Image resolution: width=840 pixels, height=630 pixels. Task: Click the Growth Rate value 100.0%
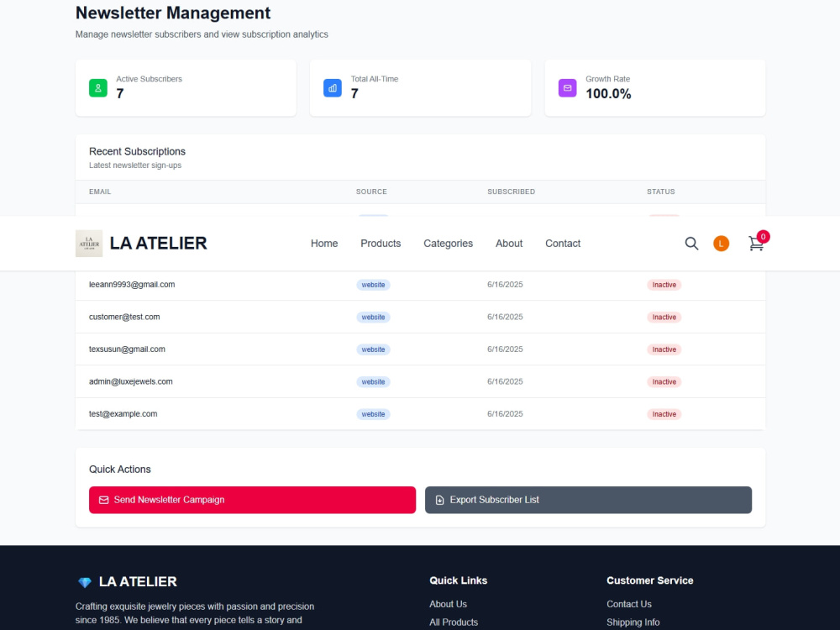pyautogui.click(x=608, y=94)
